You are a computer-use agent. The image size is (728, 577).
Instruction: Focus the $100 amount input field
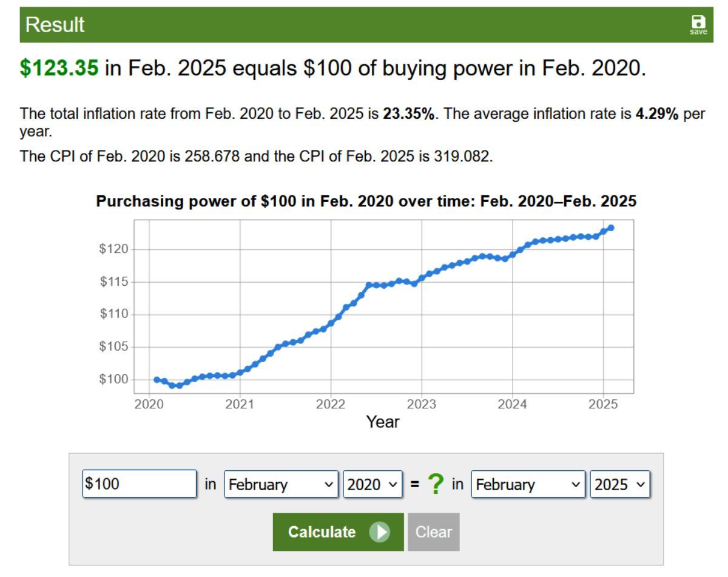(x=139, y=484)
